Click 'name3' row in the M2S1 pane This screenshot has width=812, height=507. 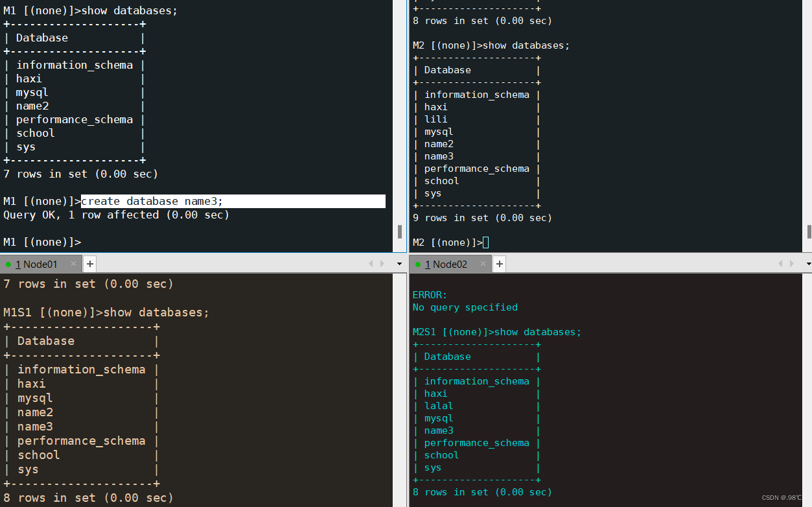click(439, 430)
